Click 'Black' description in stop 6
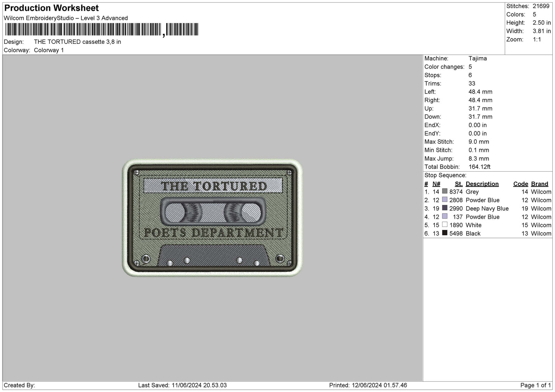Screen dimensions: 555x392 pos(473,233)
